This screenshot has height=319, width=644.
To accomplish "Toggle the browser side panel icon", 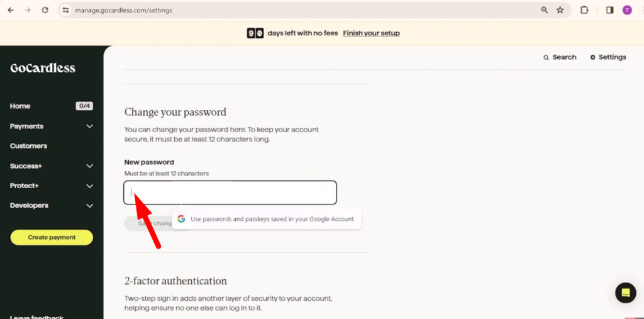I will [x=610, y=10].
